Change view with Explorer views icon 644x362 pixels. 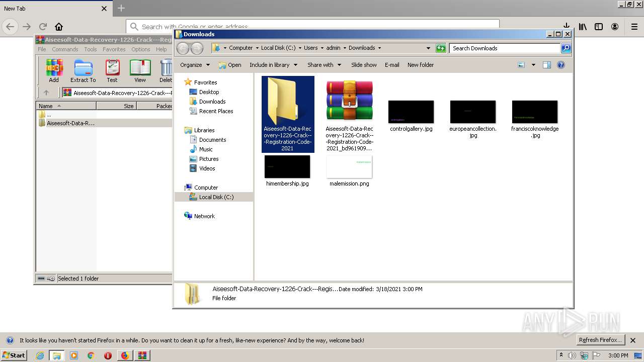(521, 65)
